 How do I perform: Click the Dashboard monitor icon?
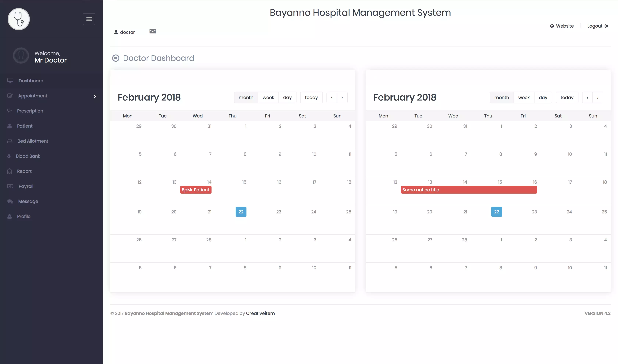tap(10, 81)
